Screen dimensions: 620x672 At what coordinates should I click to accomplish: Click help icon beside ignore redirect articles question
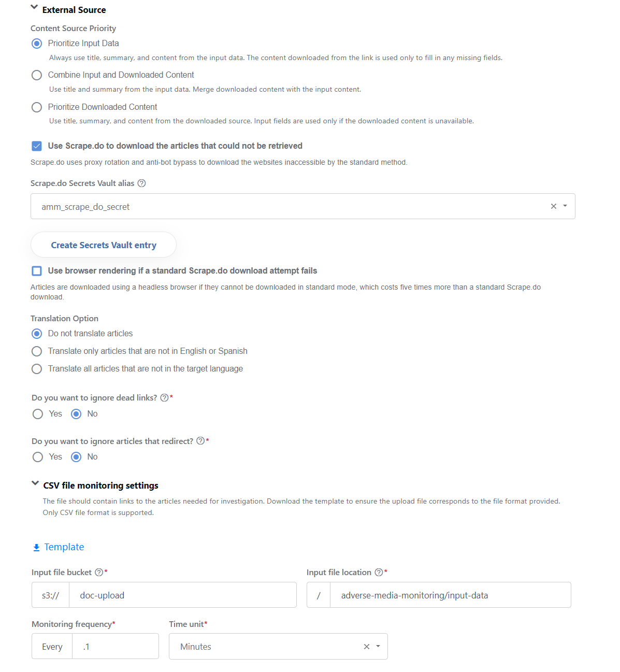pyautogui.click(x=200, y=441)
